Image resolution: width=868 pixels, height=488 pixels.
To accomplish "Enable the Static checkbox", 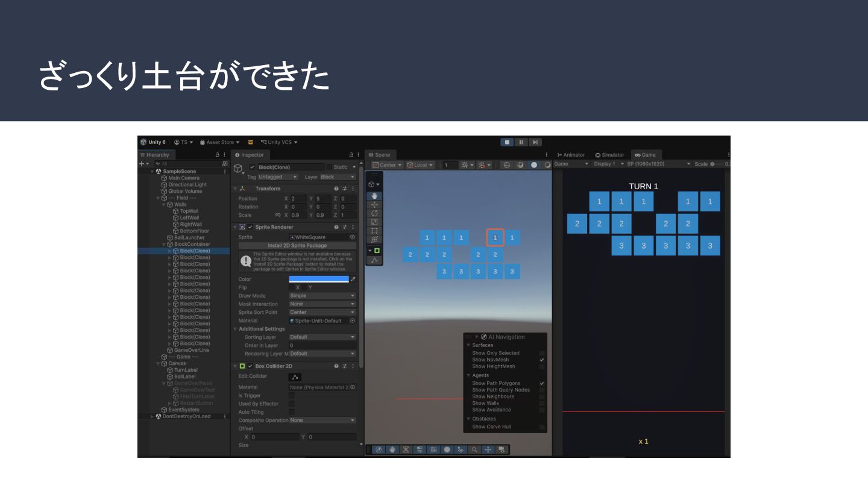I will pyautogui.click(x=329, y=167).
